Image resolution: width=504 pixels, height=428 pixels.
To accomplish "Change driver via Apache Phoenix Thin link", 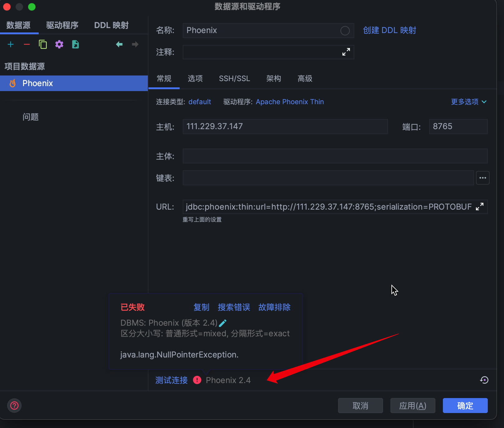I will (x=290, y=102).
